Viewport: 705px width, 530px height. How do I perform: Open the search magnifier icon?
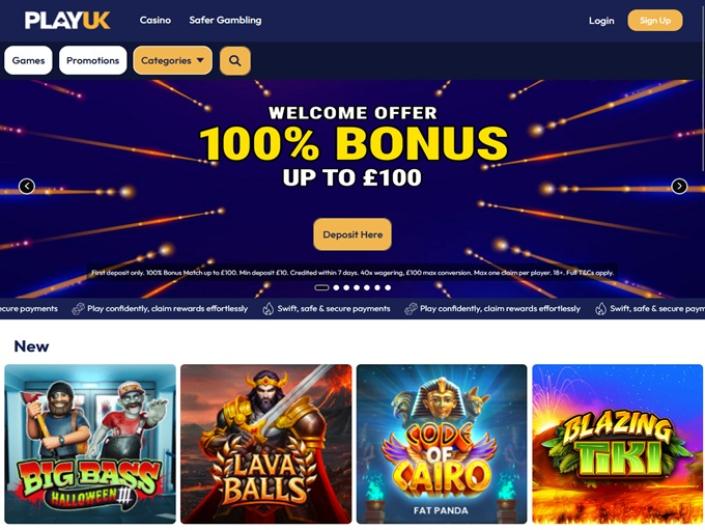tap(235, 61)
